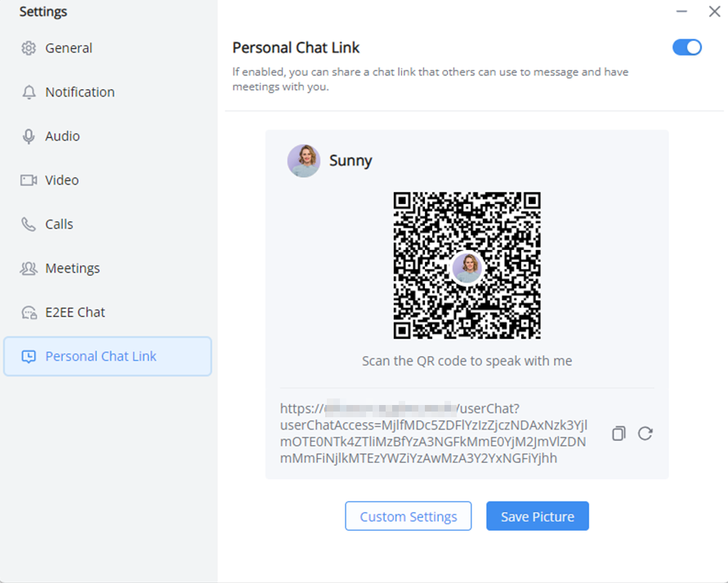Viewport: 728px width, 583px height.
Task: Click the E2EE Chat lock icon
Action: coord(29,313)
